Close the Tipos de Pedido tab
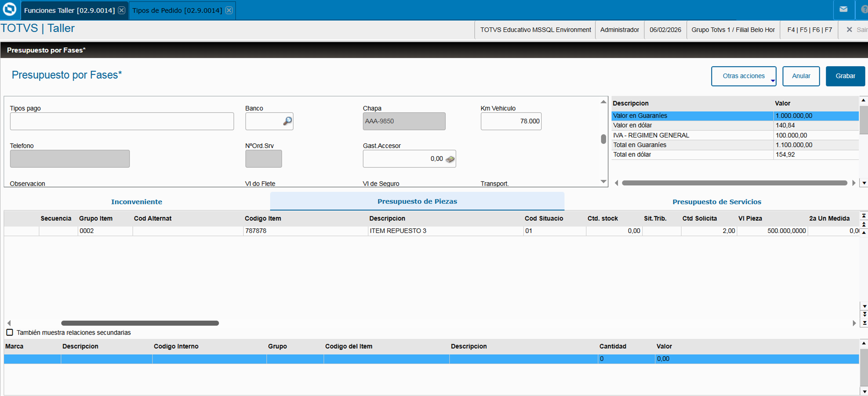This screenshot has width=868, height=396. pyautogui.click(x=229, y=11)
